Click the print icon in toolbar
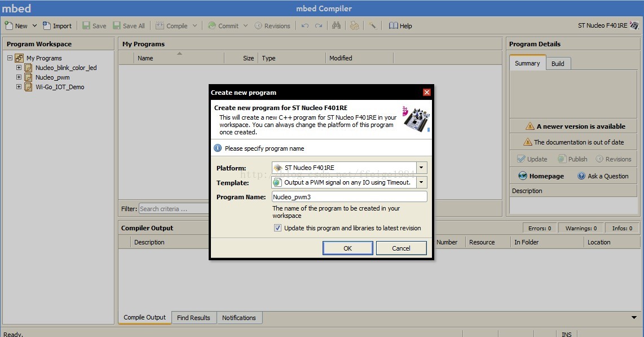Viewport: 644px width, 337px height. point(355,25)
